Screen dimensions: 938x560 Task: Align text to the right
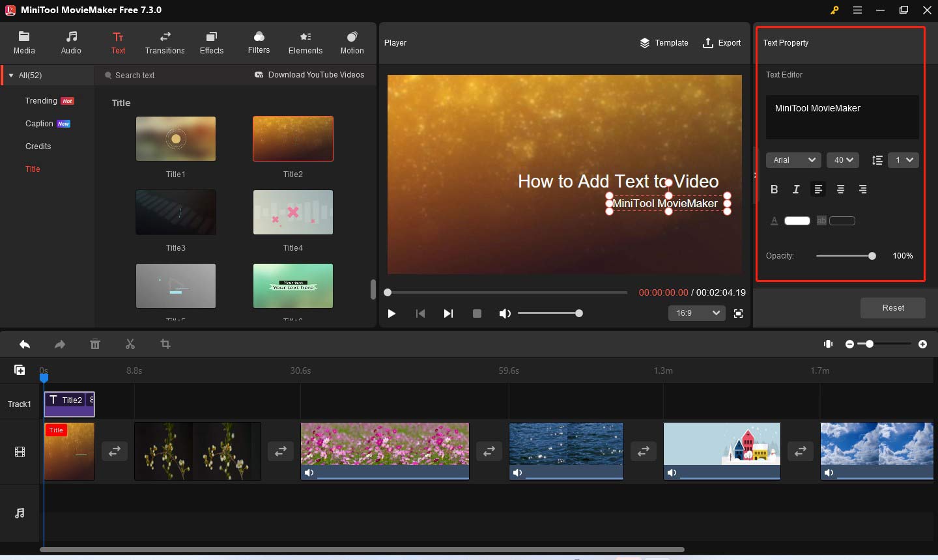click(862, 189)
